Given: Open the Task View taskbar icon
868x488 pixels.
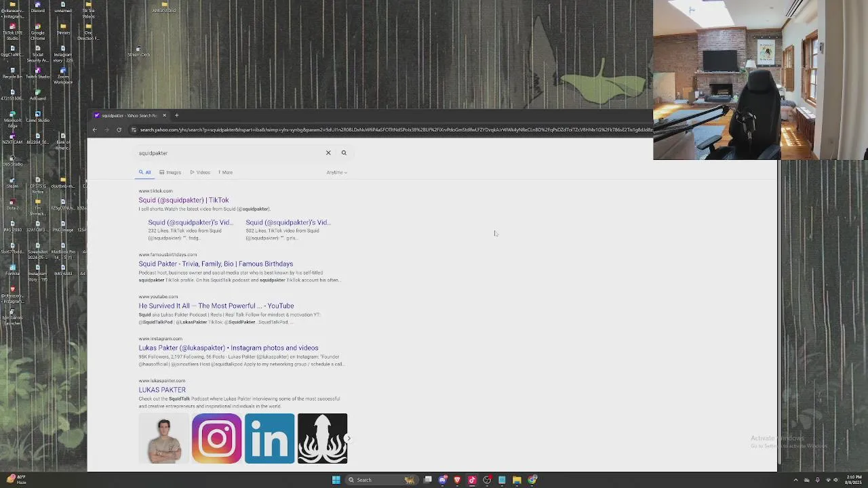Looking at the screenshot, I should (428, 480).
